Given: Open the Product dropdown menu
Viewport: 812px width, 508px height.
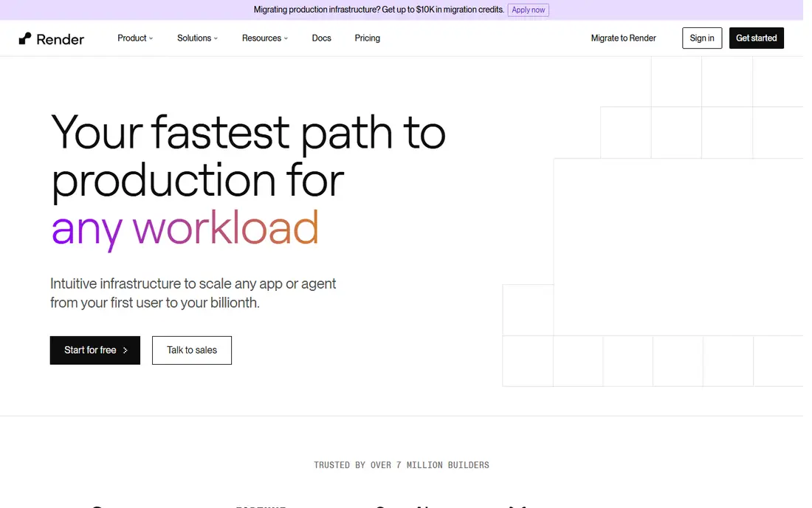Looking at the screenshot, I should 134,38.
